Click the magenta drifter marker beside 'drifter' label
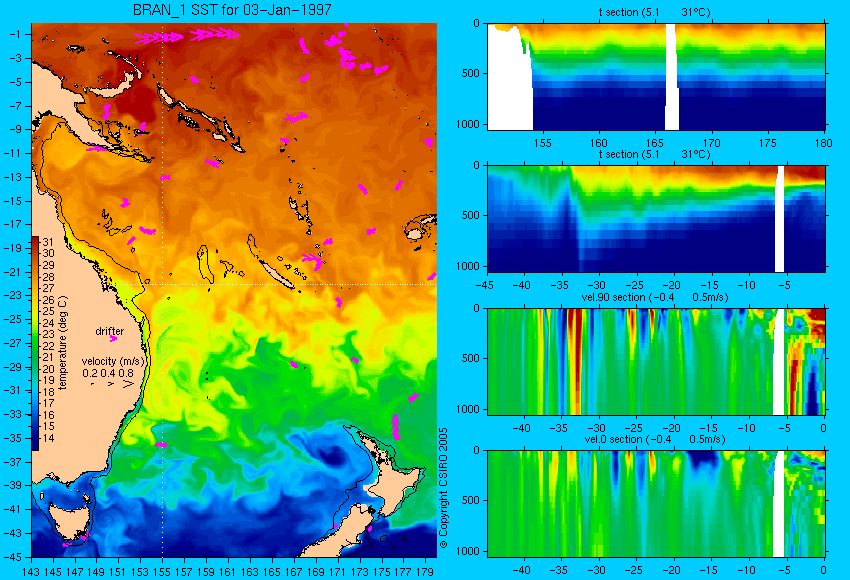The height and width of the screenshot is (580, 850). pos(113,339)
